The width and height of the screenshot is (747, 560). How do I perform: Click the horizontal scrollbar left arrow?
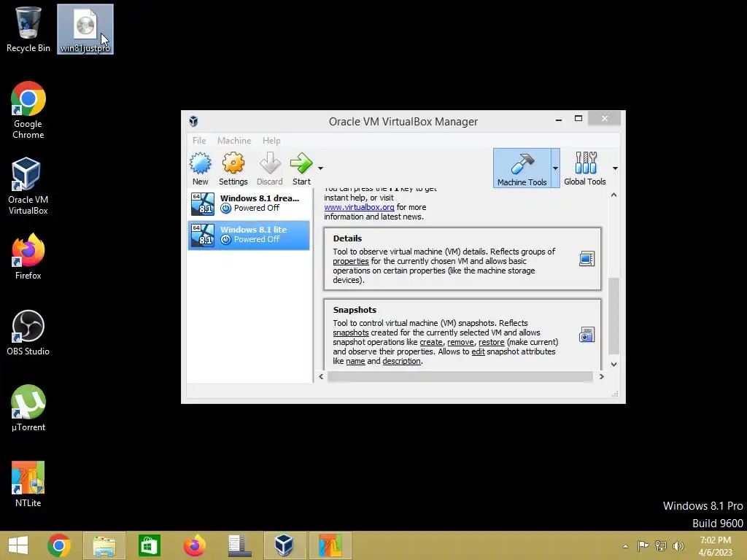(x=321, y=377)
